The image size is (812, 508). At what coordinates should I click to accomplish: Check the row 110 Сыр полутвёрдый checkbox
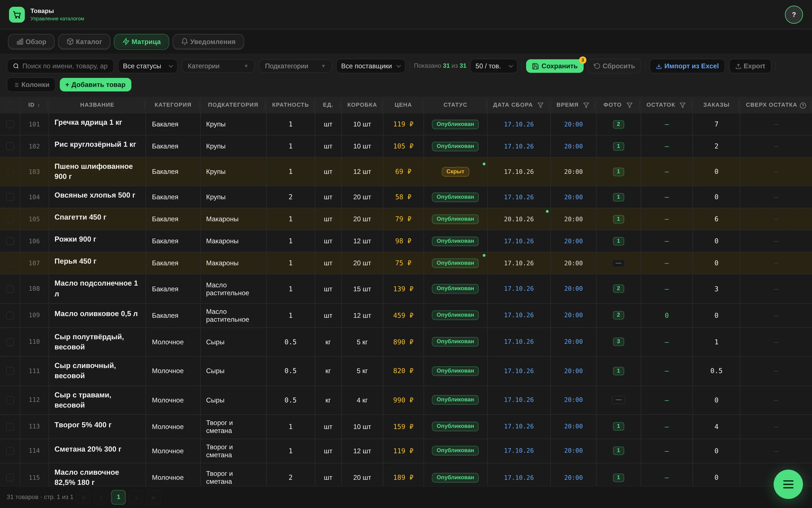10,342
